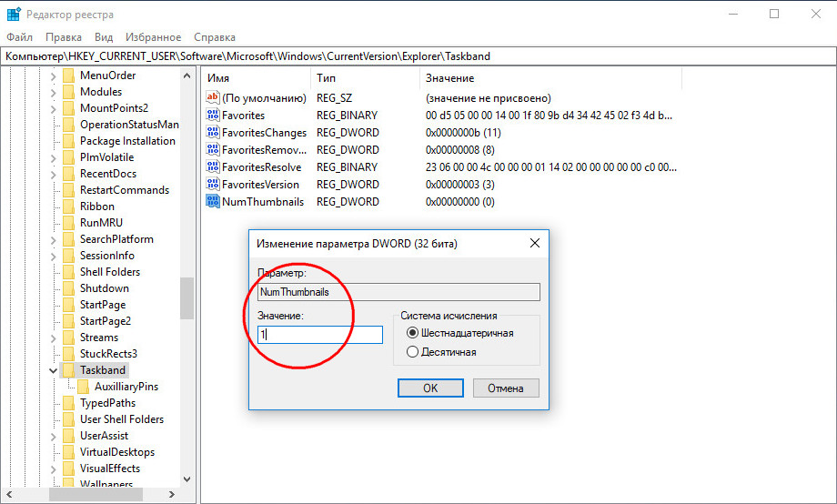The width and height of the screenshot is (837, 504).
Task: Click the value 0x0000000b (11)
Action: (463, 133)
